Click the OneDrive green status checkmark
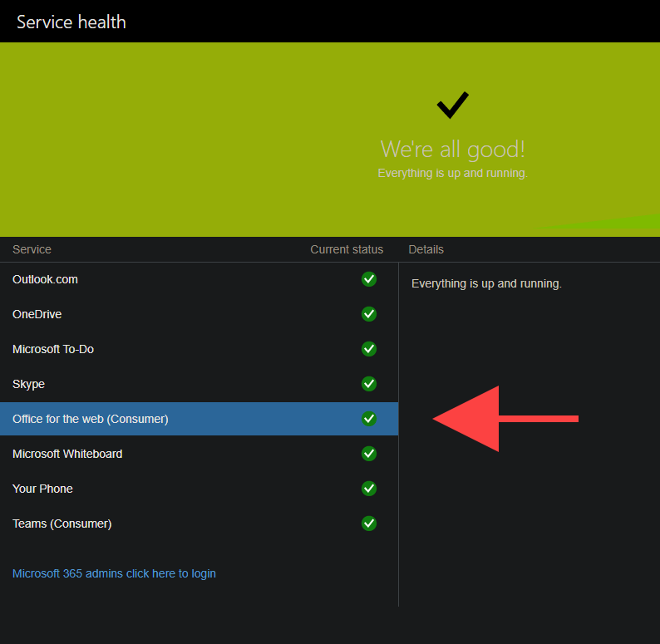Viewport: 660px width, 644px height. pos(369,314)
